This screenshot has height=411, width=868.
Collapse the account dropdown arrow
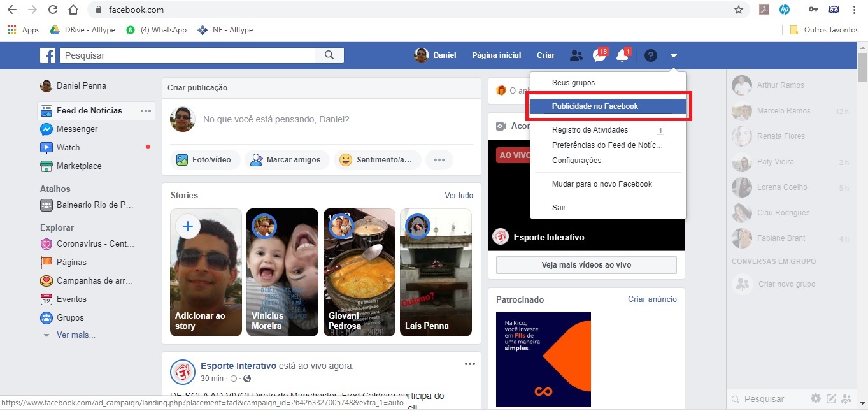point(674,55)
